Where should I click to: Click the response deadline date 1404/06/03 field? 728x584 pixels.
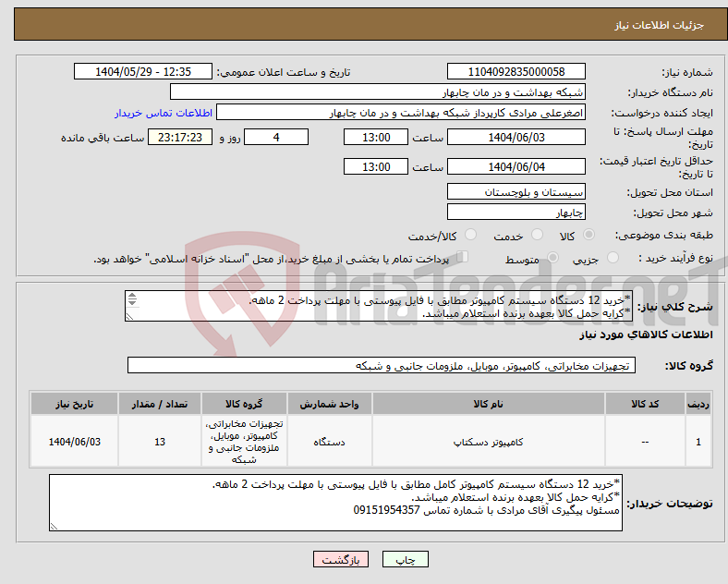(x=516, y=138)
